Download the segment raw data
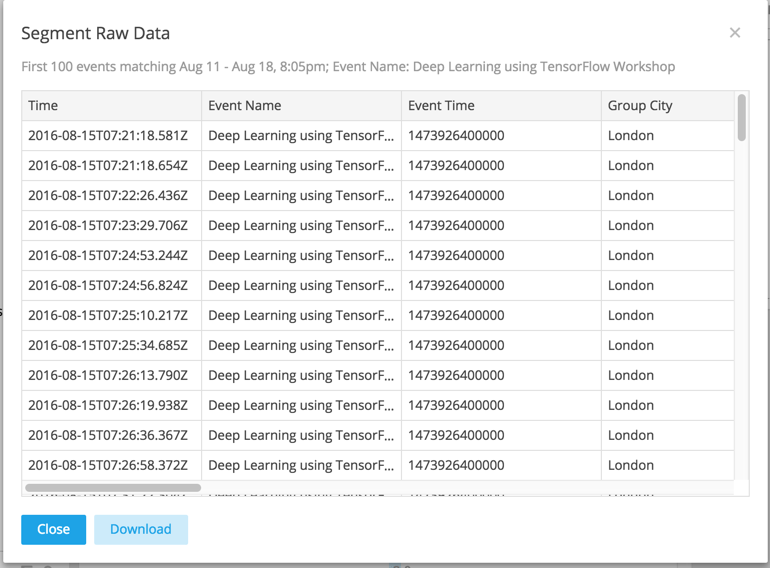 [x=141, y=529]
